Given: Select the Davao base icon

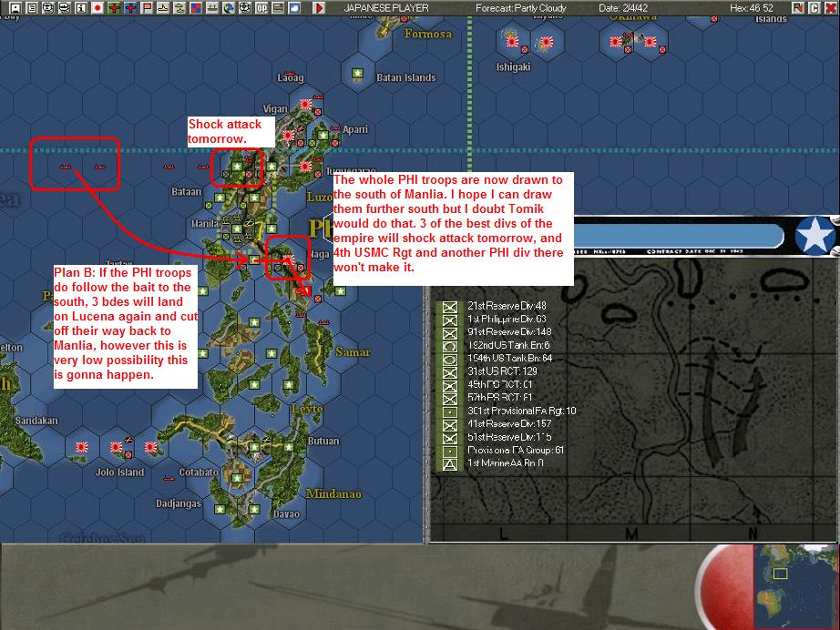Looking at the screenshot, I should click(254, 509).
